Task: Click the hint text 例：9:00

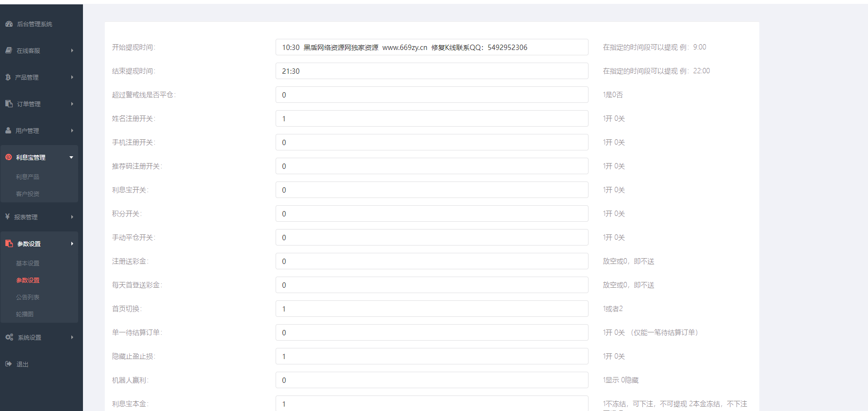Action: (693, 47)
